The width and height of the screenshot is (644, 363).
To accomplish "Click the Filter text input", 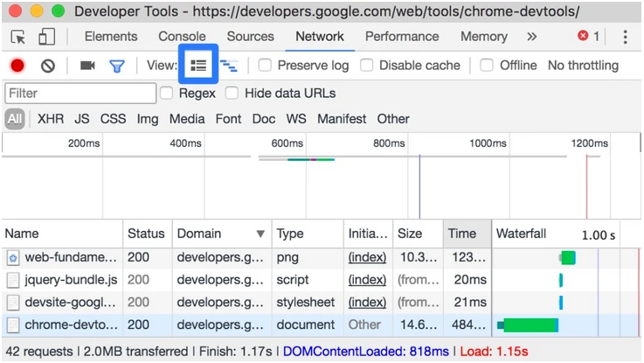I will click(x=80, y=94).
